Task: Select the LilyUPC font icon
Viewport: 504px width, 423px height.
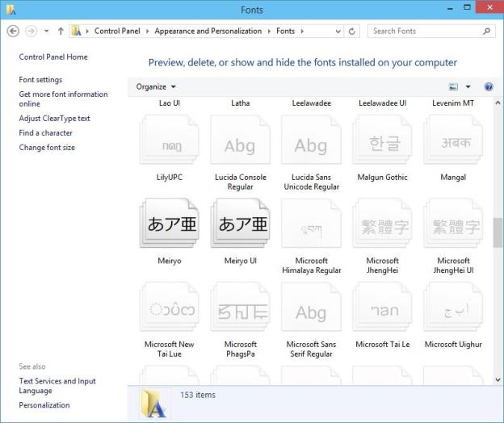Action: coord(170,140)
